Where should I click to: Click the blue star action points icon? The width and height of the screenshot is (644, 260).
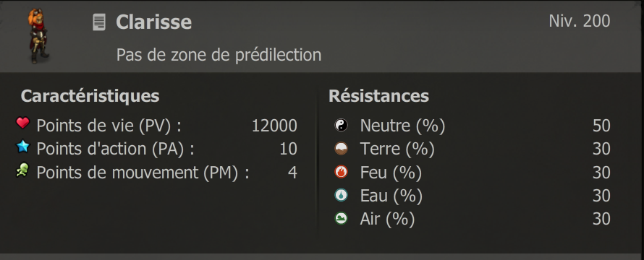(22, 147)
